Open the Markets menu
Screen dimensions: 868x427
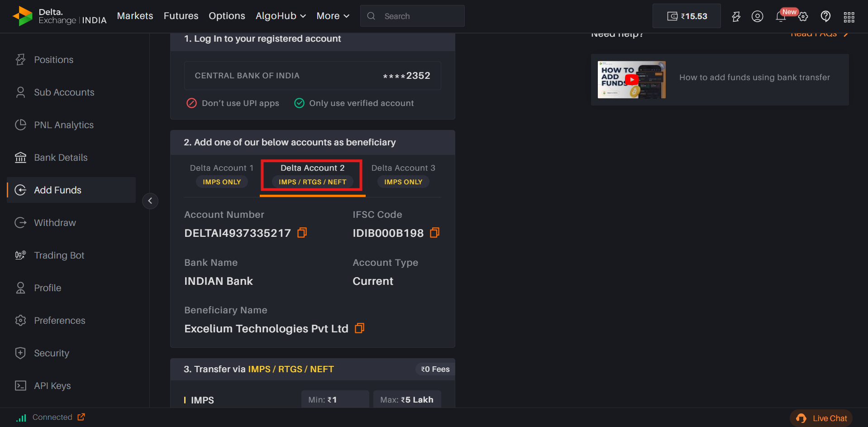coord(135,16)
